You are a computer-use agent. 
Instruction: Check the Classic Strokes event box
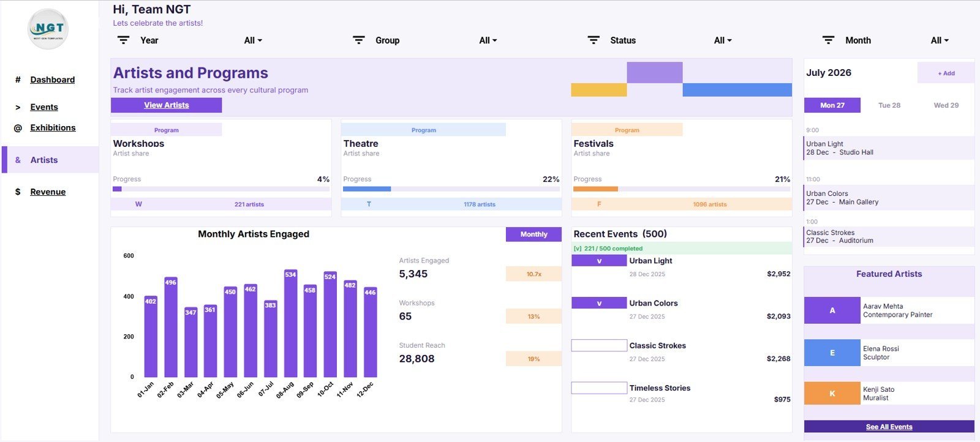599,345
